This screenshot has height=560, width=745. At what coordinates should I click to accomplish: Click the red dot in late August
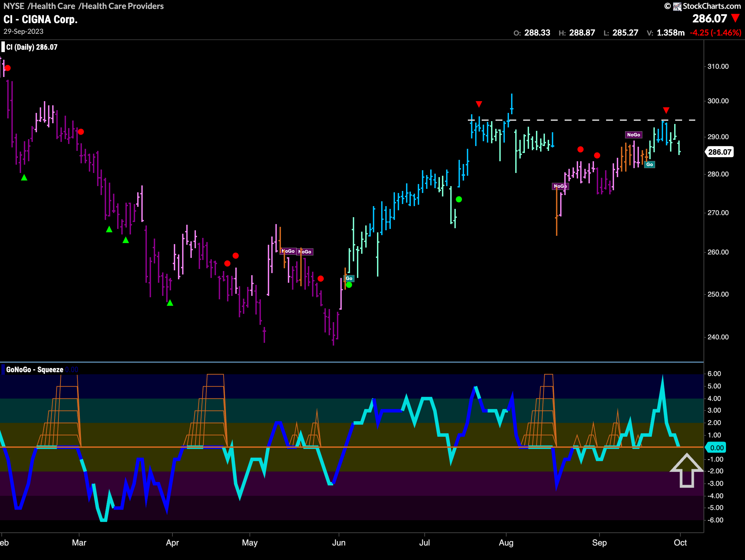[581, 149]
